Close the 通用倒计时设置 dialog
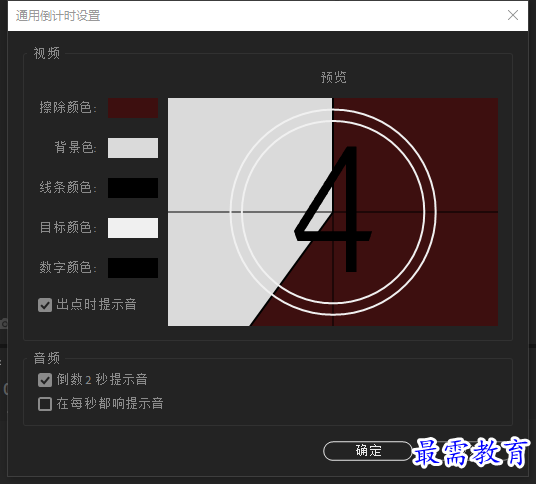This screenshot has width=536, height=484. (513, 15)
